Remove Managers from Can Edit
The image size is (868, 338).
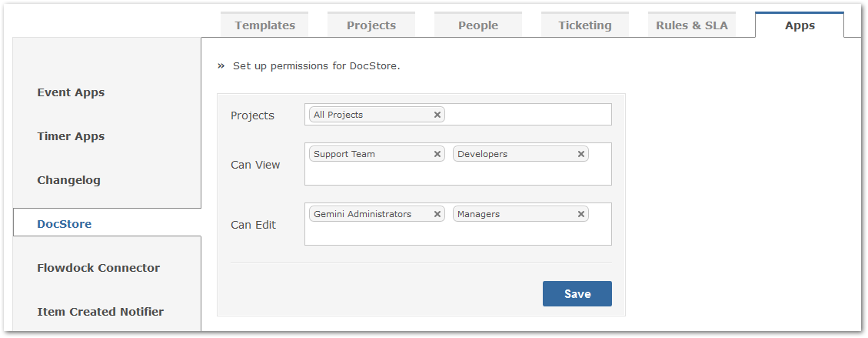pos(580,214)
